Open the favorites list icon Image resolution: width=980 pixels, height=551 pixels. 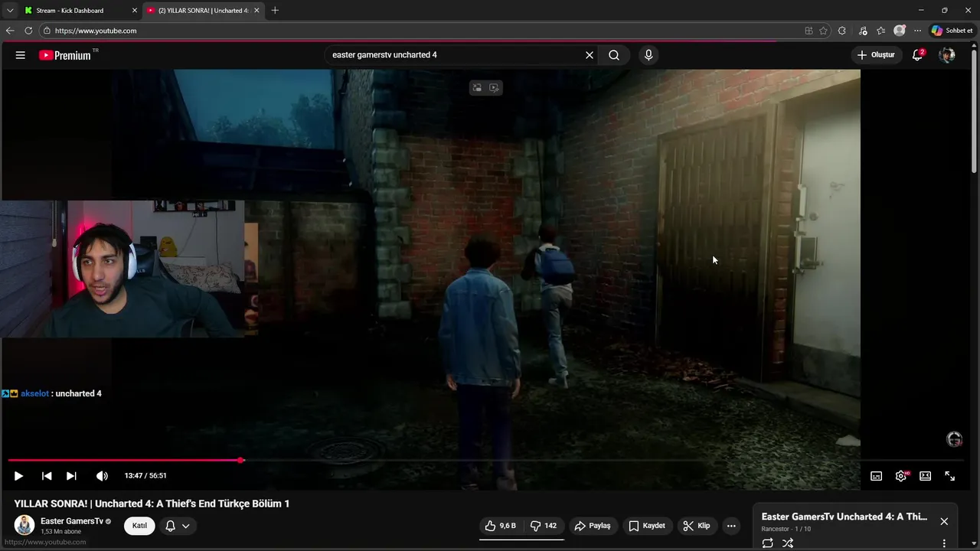[881, 31]
